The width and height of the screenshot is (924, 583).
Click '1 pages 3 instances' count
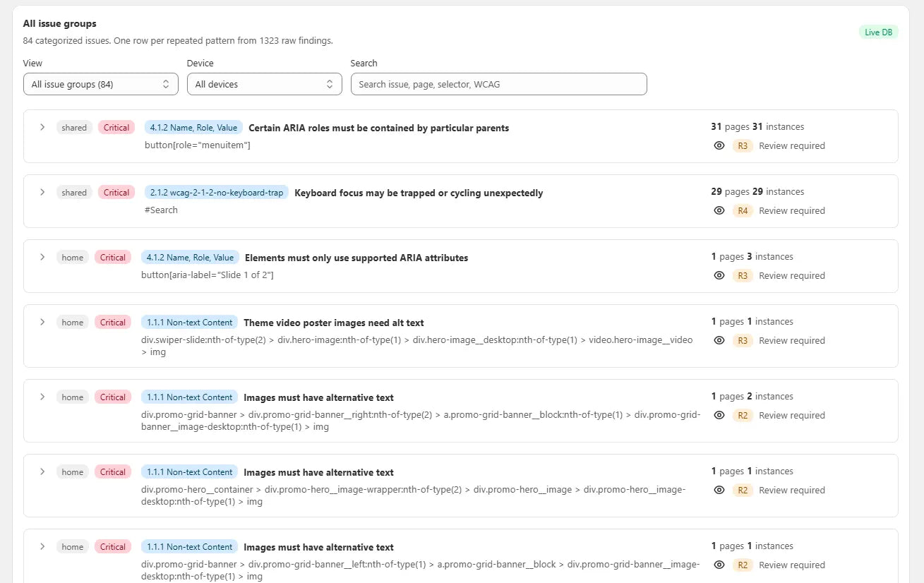752,257
